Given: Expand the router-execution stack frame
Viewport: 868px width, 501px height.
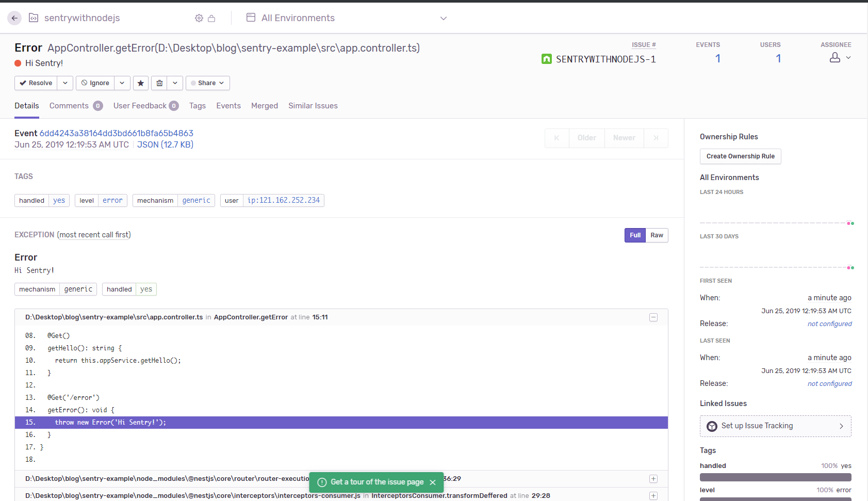Looking at the screenshot, I should (x=653, y=479).
